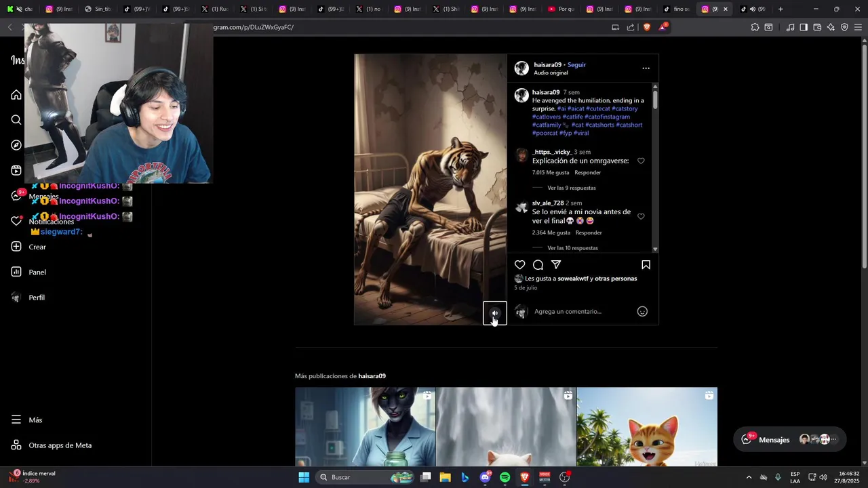Click the install app icon in address bar
The height and width of the screenshot is (488, 868).
click(615, 27)
